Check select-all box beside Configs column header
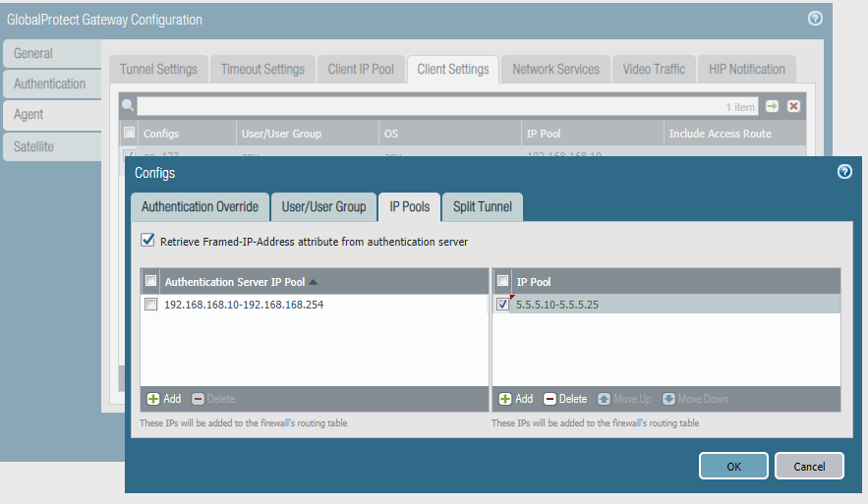The height and width of the screenshot is (504, 868). 129,133
